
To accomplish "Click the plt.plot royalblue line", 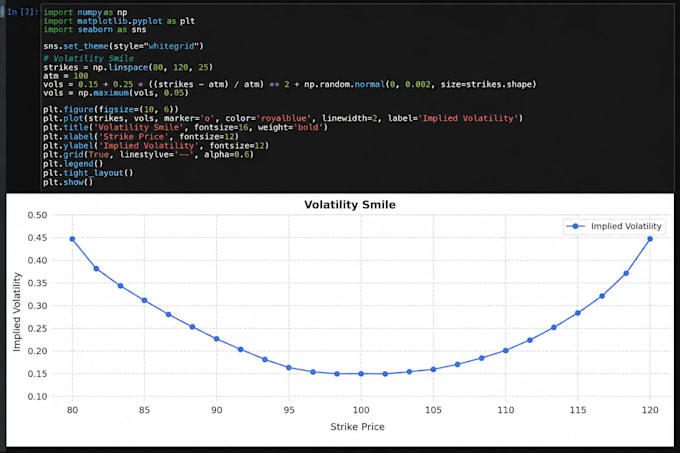I will click(283, 118).
